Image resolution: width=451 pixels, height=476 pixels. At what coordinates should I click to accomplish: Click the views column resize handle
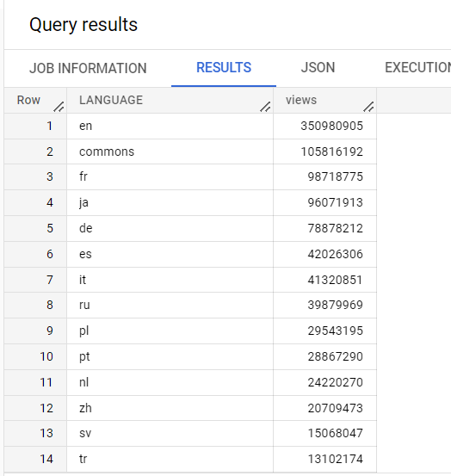pos(368,107)
